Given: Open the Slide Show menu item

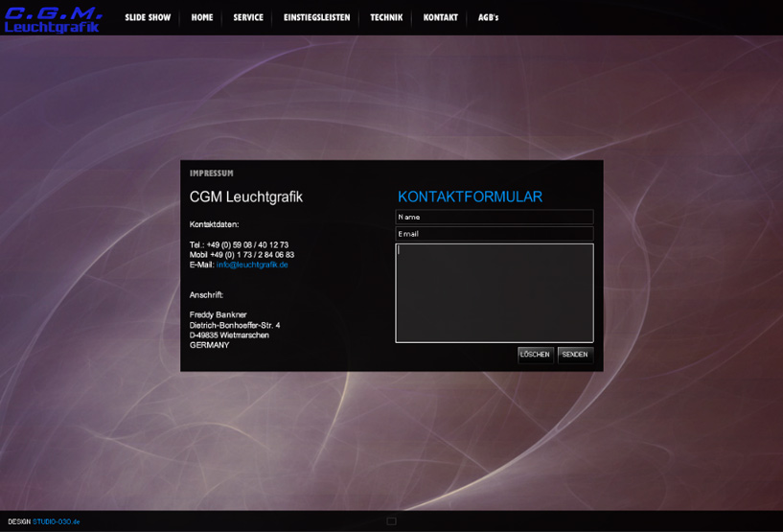Looking at the screenshot, I should pyautogui.click(x=148, y=17).
